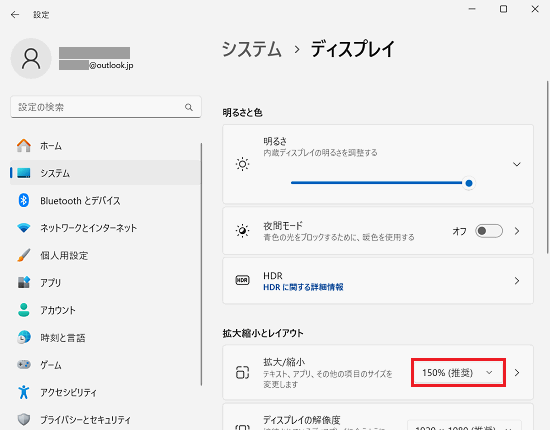The width and height of the screenshot is (550, 430).
Task: Click the personalization paintbrush icon
Action: (x=24, y=255)
